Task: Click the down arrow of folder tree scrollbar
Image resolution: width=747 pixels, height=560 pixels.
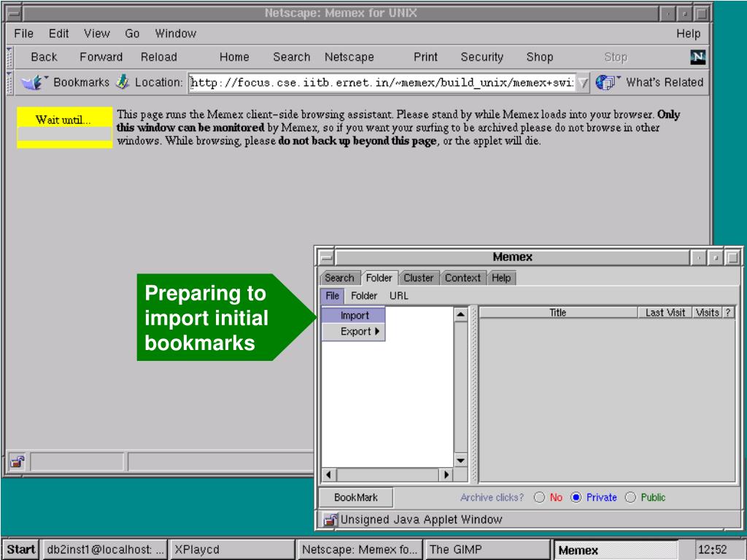Action: click(461, 460)
